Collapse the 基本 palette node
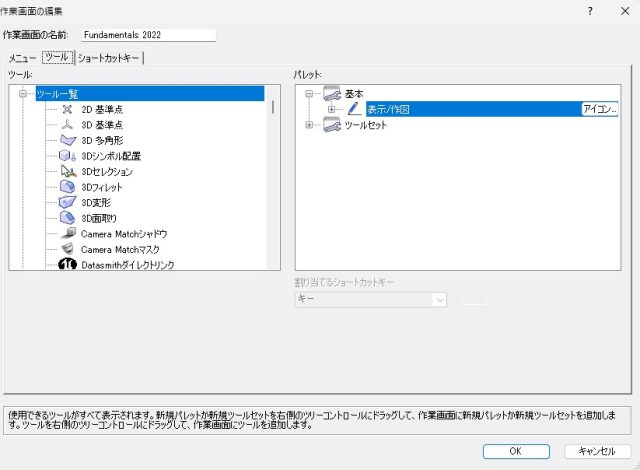Viewport: 640px width, 470px height. coord(309,94)
